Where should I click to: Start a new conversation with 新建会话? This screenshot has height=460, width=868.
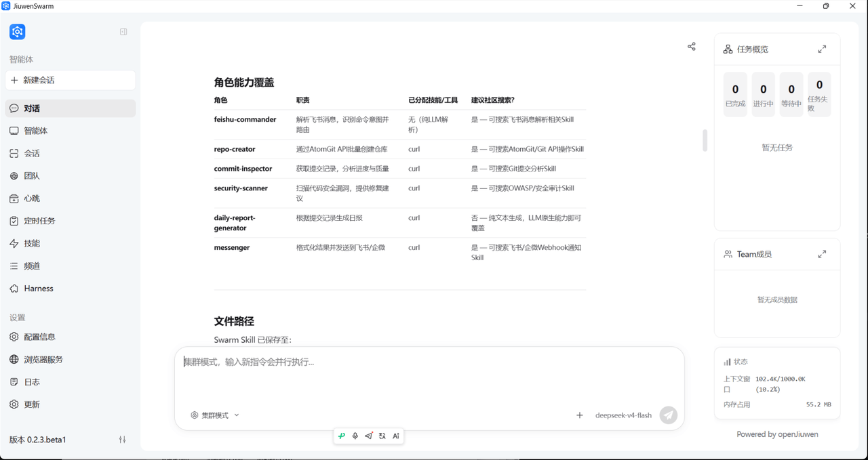[x=71, y=80]
